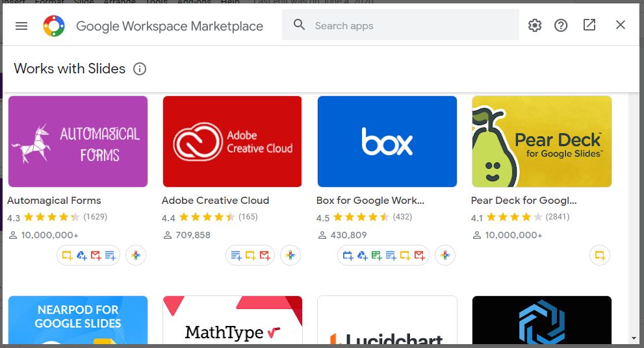The width and height of the screenshot is (644, 348).
Task: Click Automagical Forms star rating
Action: coord(52,217)
